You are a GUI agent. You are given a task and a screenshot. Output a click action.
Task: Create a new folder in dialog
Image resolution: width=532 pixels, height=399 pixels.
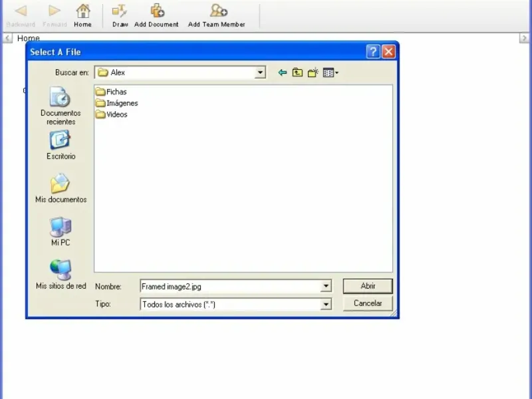click(313, 72)
